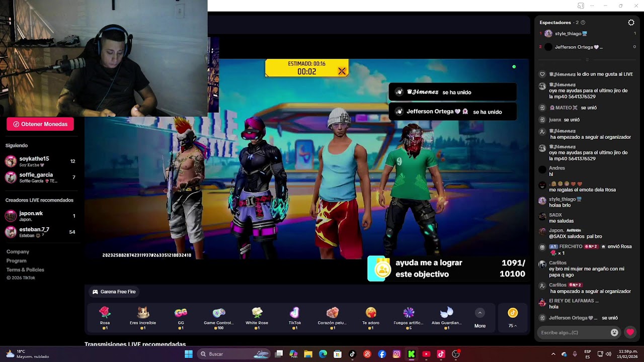Send the TikTok gift
644x362 pixels.
(295, 318)
